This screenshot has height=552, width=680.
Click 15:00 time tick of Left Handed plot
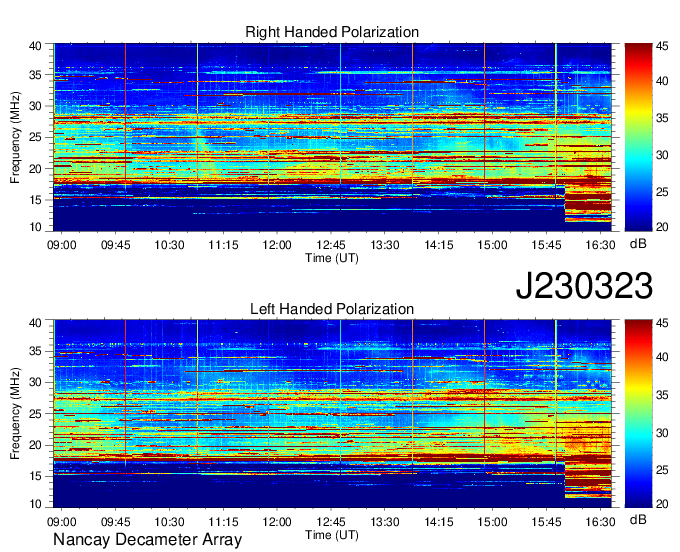[x=493, y=522]
